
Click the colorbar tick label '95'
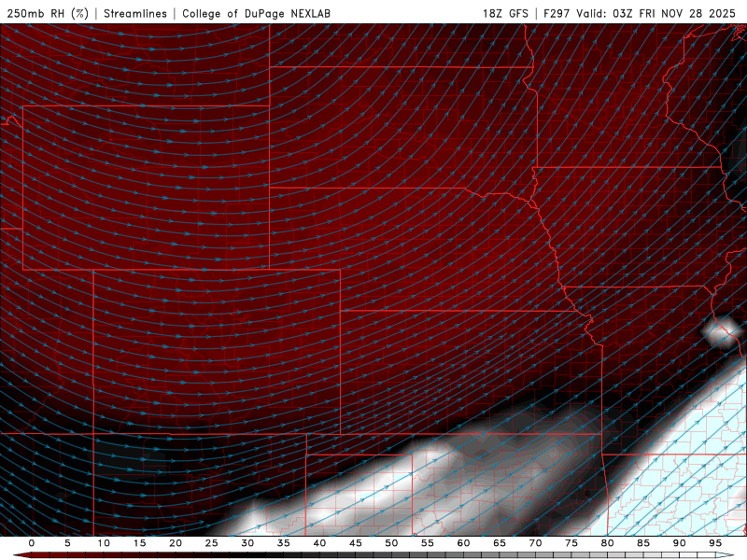[x=715, y=543]
